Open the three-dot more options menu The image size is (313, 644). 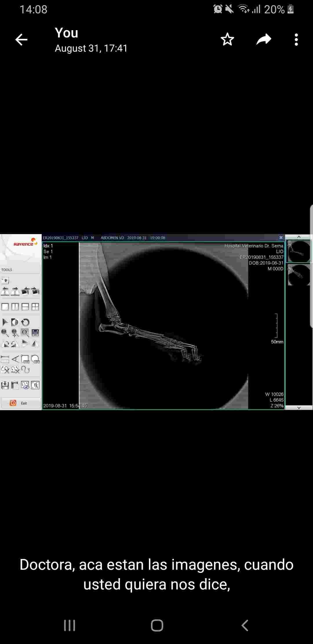(x=296, y=39)
